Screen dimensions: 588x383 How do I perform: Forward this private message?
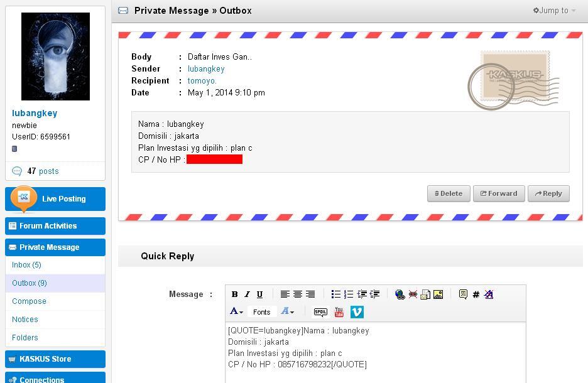point(499,194)
